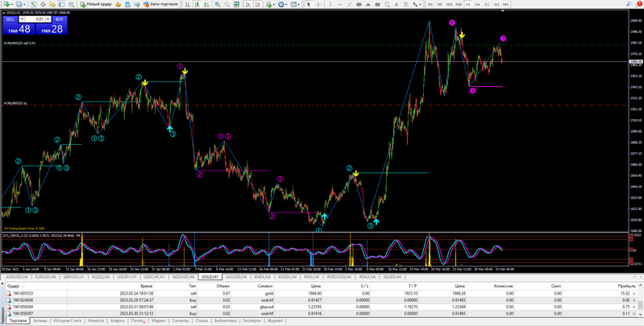Image resolution: width=644 pixels, height=326 pixels.
Task: Open the Журнал terminal tab
Action: (x=275, y=320)
